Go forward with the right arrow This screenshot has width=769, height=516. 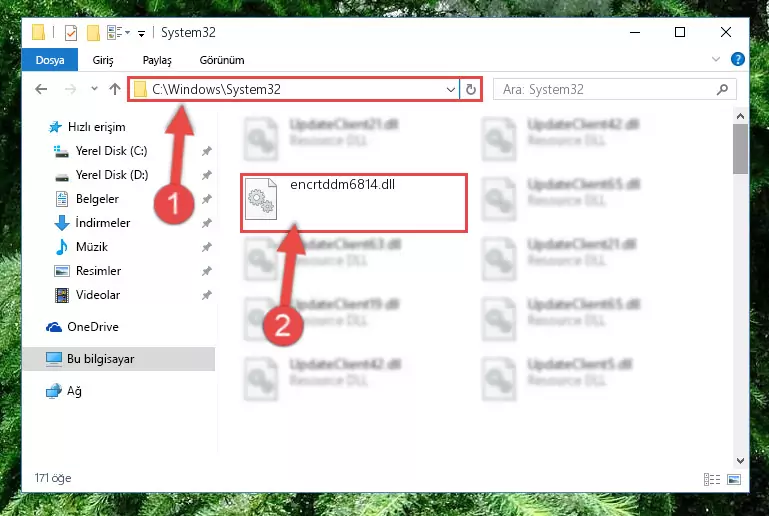[71, 89]
